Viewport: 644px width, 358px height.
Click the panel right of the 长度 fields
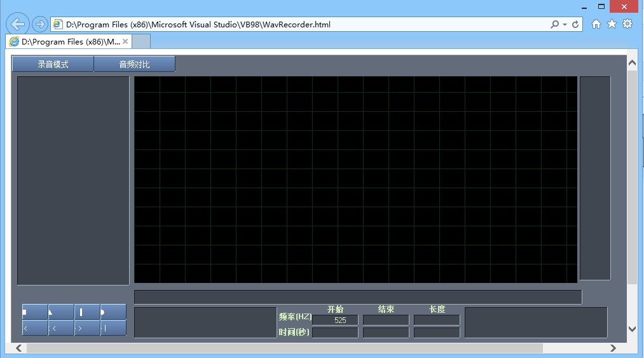536,322
